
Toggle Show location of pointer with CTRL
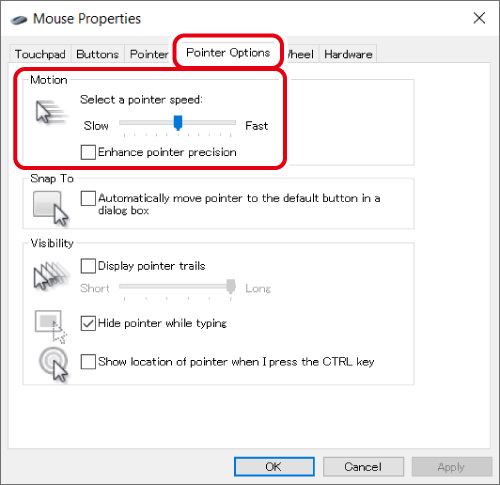point(88,362)
